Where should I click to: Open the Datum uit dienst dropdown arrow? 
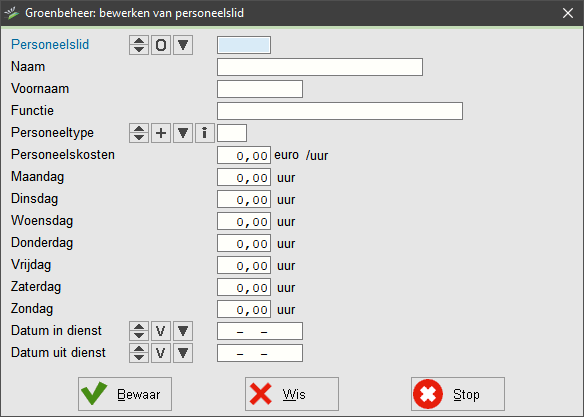[x=183, y=353]
